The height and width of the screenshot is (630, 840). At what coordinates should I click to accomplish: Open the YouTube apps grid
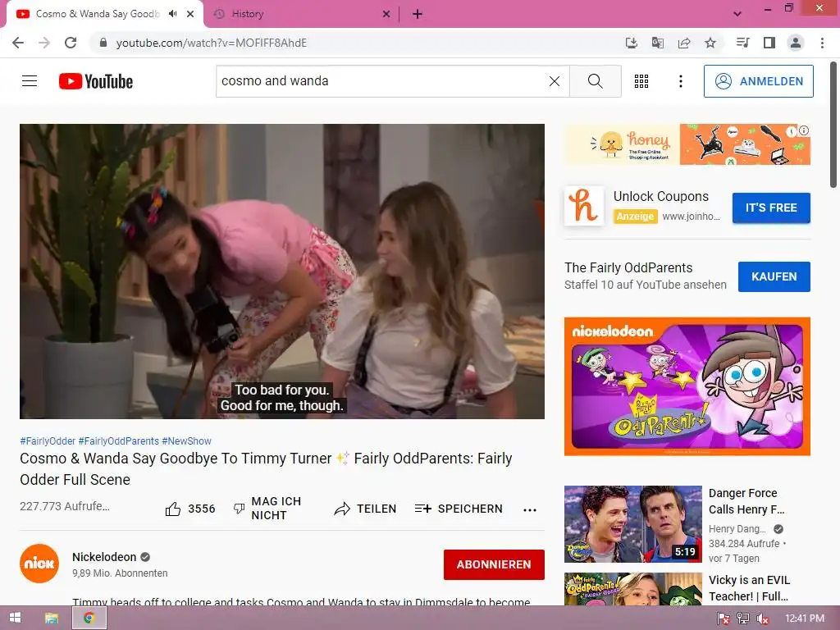click(x=641, y=81)
